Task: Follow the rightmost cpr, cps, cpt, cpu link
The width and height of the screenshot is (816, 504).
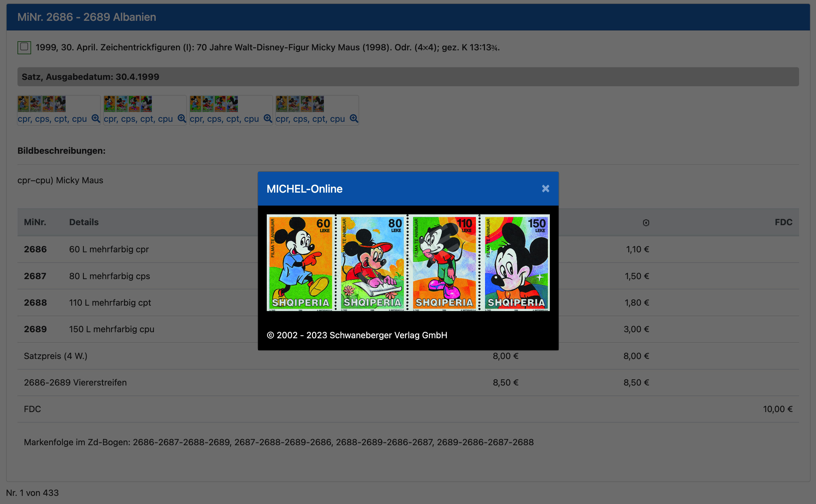Action: pyautogui.click(x=310, y=119)
